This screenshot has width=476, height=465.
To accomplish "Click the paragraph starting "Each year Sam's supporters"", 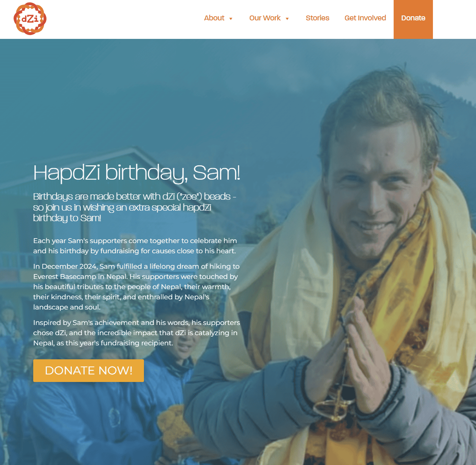I will point(135,246).
